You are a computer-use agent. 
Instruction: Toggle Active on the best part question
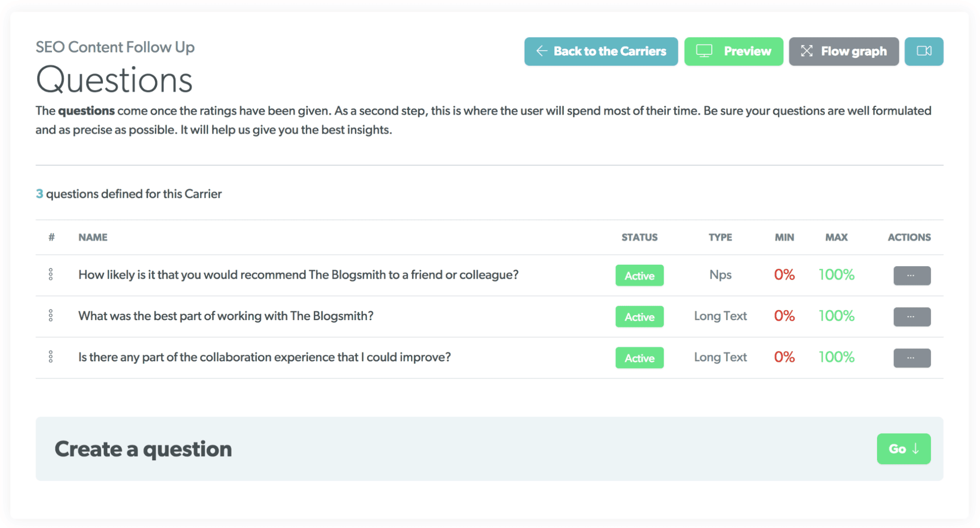(639, 316)
